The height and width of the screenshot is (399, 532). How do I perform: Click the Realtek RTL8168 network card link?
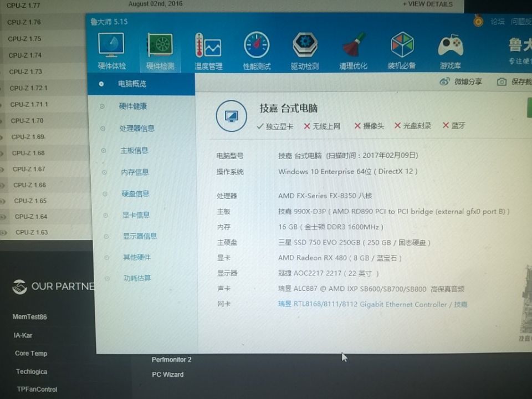(x=372, y=304)
